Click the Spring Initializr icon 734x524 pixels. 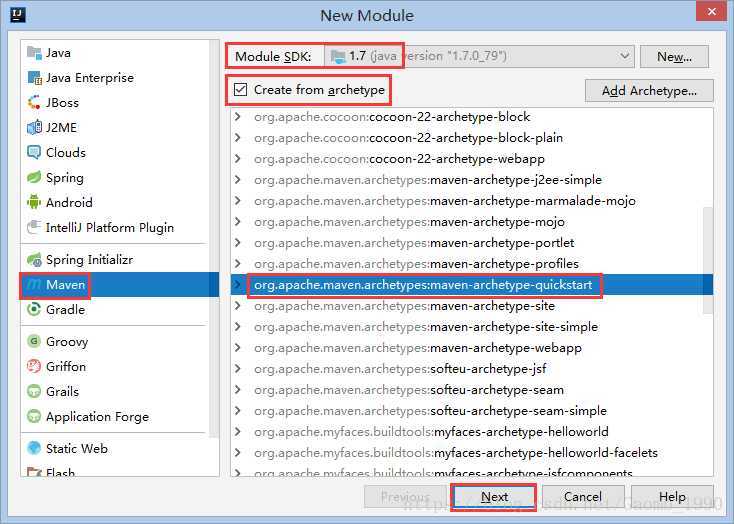point(34,259)
